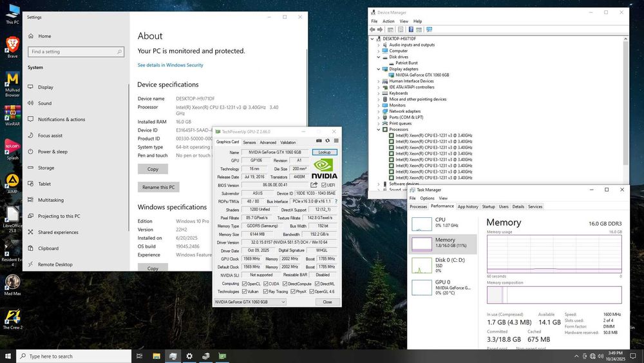Viewport: 644px width, 363px height.
Task: Collapse the Processors tree node
Action: (379, 130)
